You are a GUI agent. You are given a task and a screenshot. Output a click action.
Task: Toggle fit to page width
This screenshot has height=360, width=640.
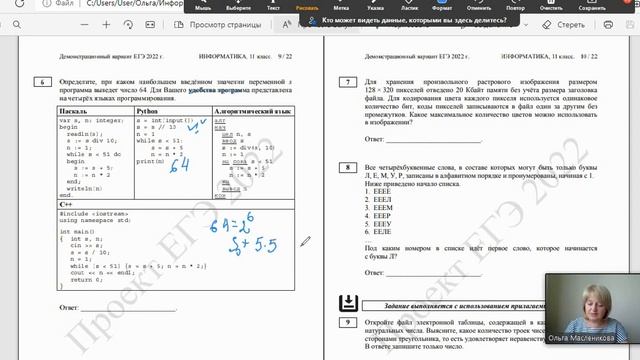[150, 25]
